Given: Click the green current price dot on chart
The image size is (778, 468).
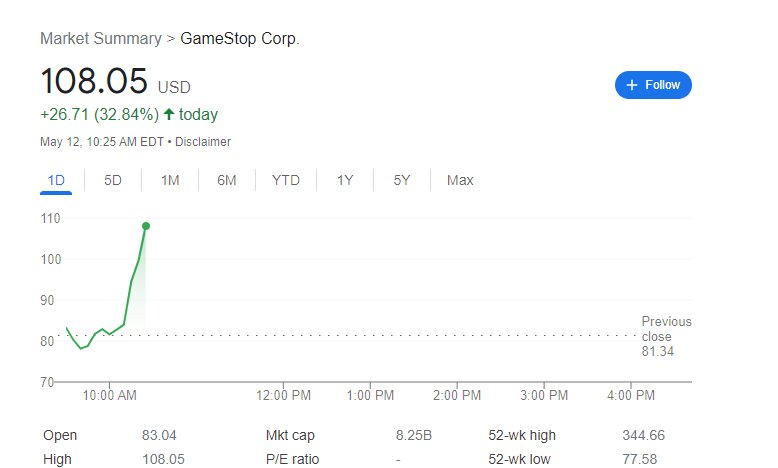Looking at the screenshot, I should pos(146,226).
